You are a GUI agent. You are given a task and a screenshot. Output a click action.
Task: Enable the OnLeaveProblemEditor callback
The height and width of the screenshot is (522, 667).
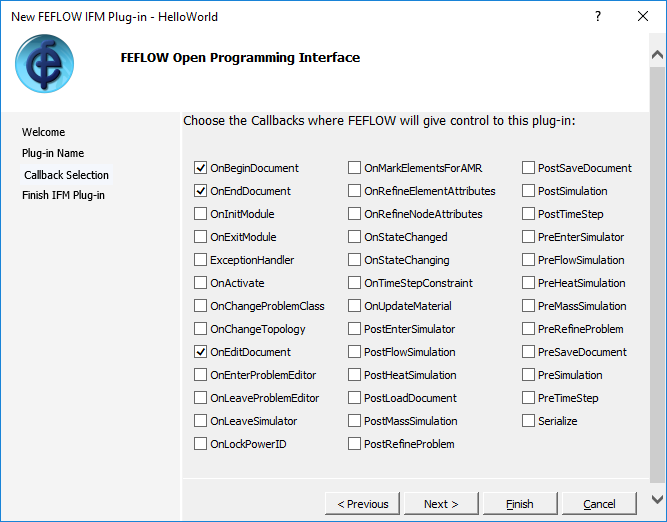(x=200, y=398)
